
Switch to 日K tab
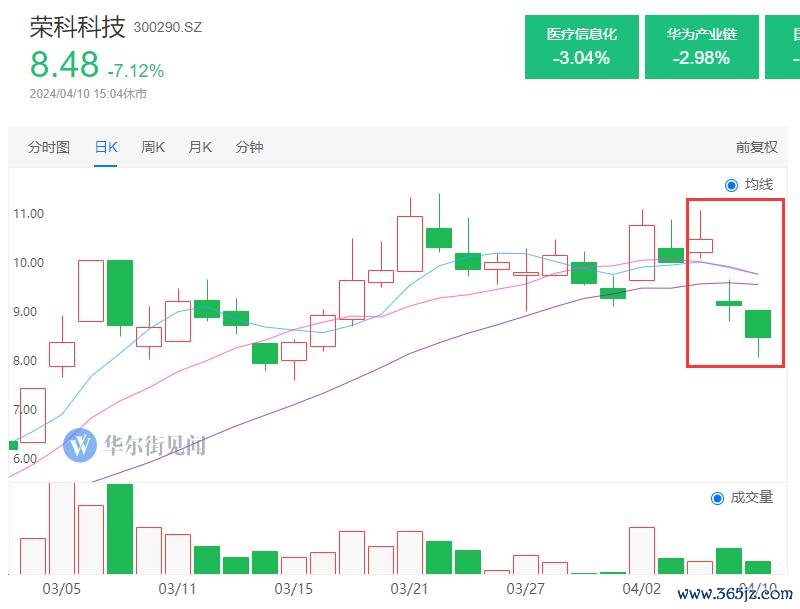coord(106,147)
